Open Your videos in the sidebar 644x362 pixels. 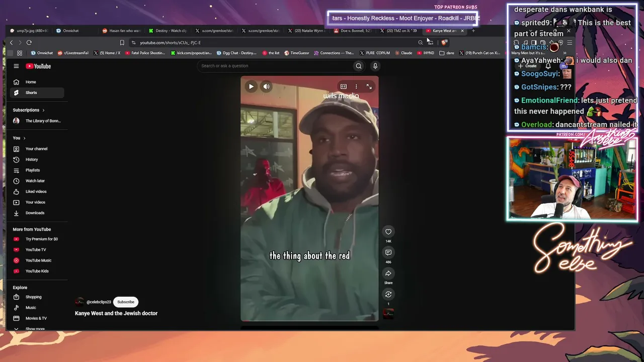37,202
